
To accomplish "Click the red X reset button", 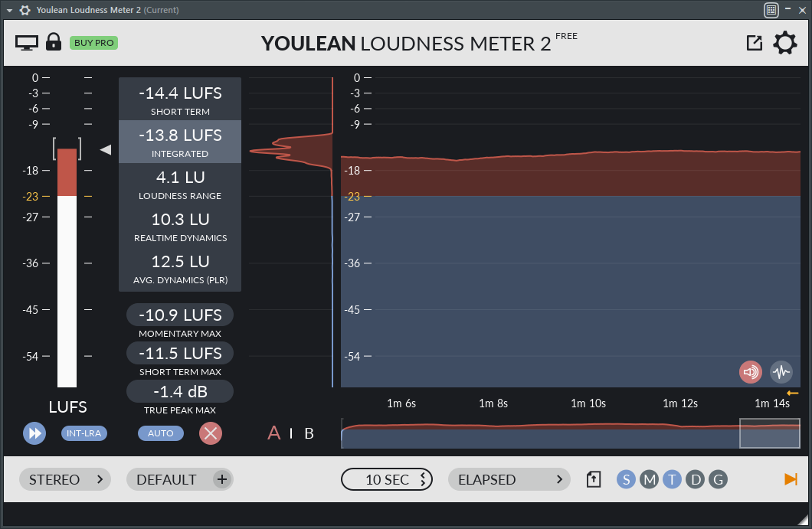I will [211, 433].
